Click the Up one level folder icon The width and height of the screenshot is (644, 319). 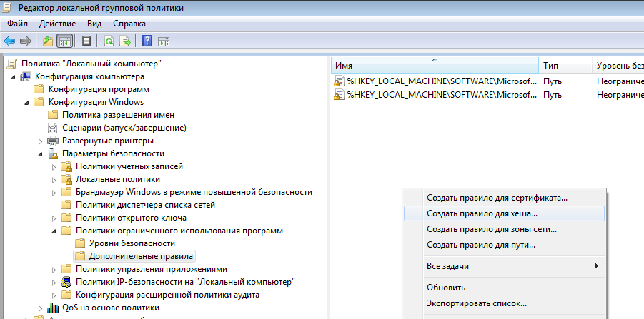point(48,41)
